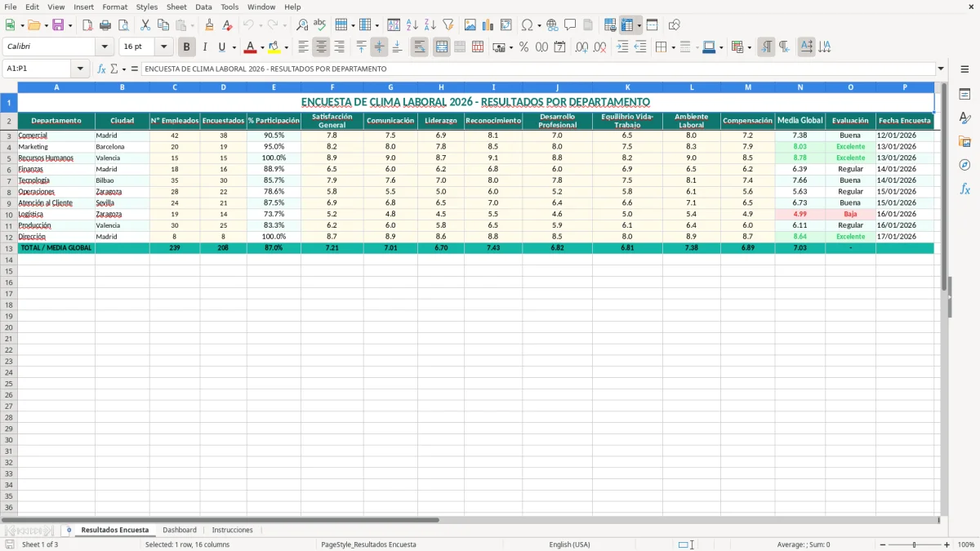980x551 pixels.
Task: Open the Function Wizard fx icon
Action: pyautogui.click(x=101, y=69)
